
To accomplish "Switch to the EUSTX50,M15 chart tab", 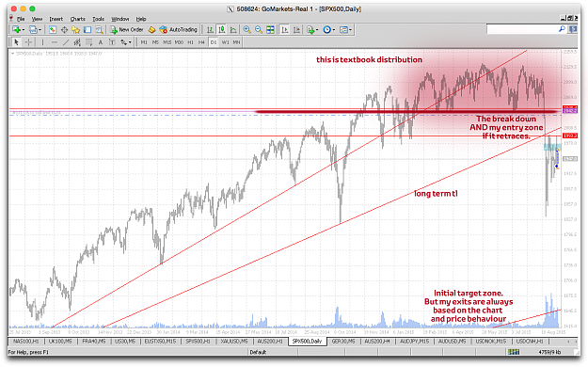I will 160,341.
